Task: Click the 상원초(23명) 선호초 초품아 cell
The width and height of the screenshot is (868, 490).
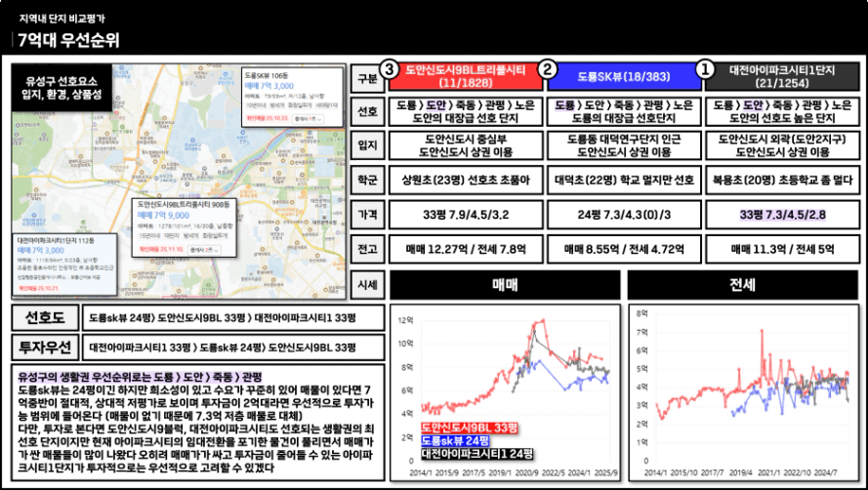Action: (x=466, y=180)
